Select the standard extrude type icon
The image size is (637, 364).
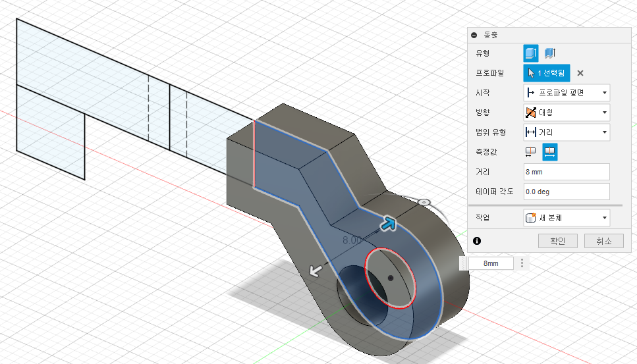coord(530,53)
